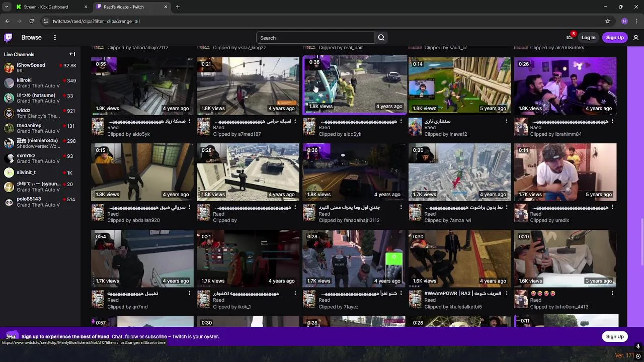Image resolution: width=644 pixels, height=362 pixels.
Task: Go back in browser history
Action: (x=7, y=21)
